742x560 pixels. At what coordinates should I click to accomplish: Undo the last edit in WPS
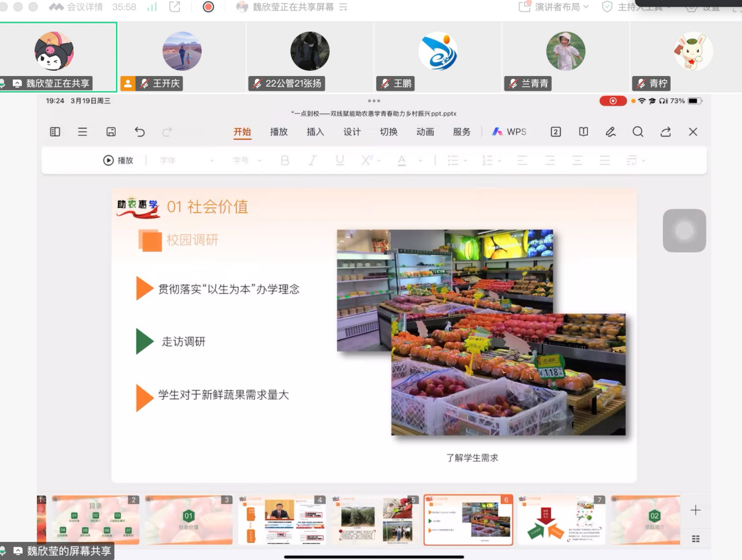139,132
